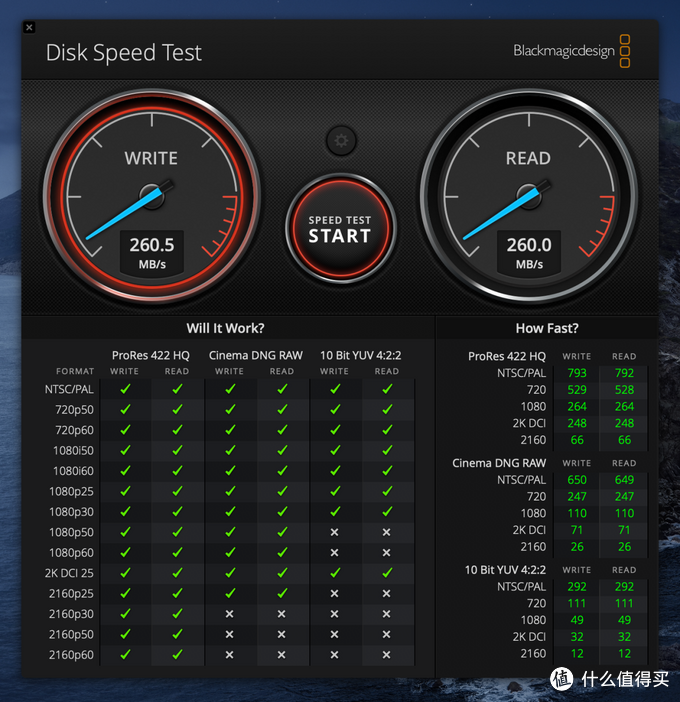The image size is (680, 702).
Task: Click Cinema DNG read checkmark for 1080p60
Action: pos(282,552)
